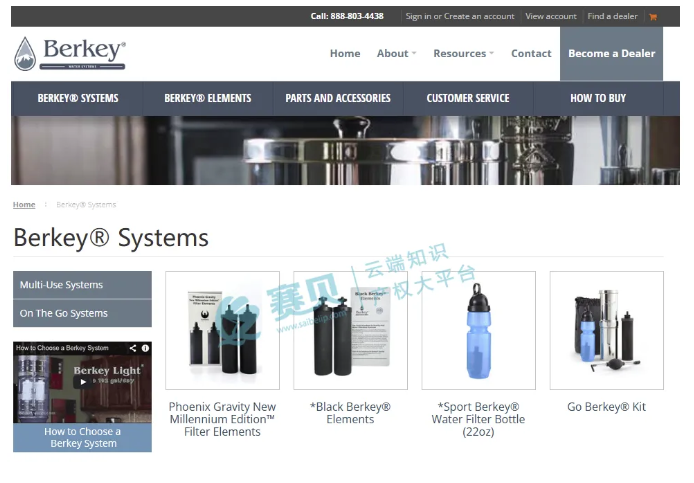Open View account link

pyautogui.click(x=551, y=16)
